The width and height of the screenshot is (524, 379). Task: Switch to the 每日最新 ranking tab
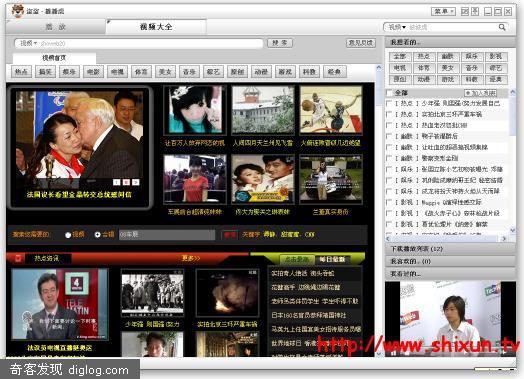pos(332,259)
